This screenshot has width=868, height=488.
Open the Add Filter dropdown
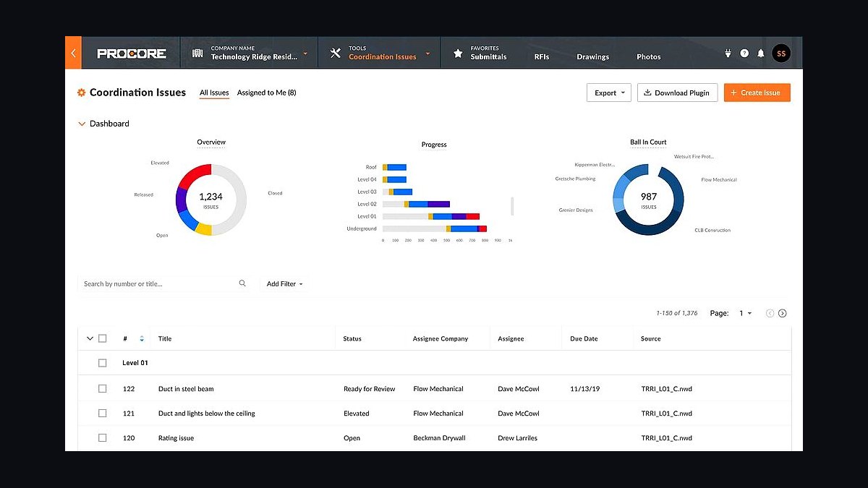pos(284,284)
